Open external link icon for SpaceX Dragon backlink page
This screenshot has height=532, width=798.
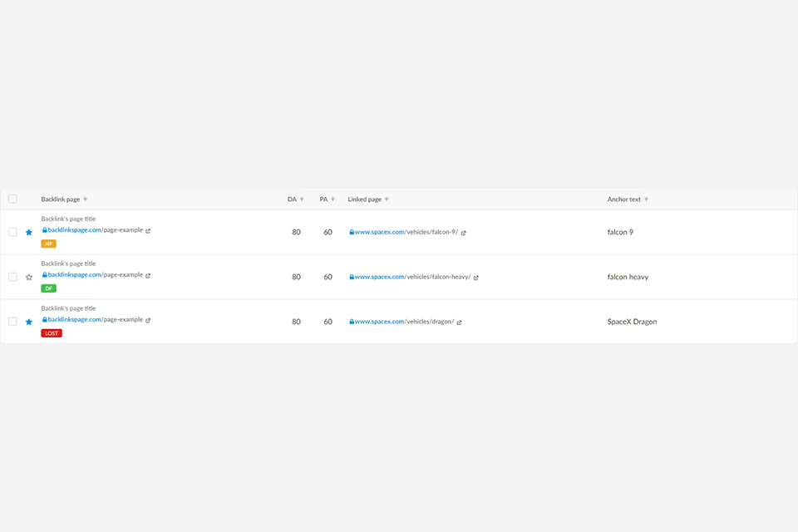148,320
